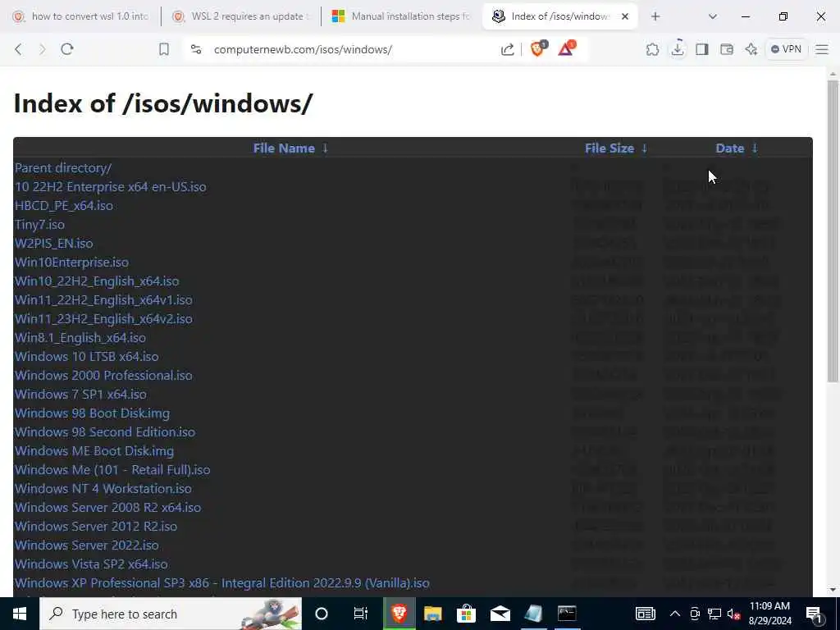This screenshot has height=630, width=840.
Task: Open Windows 7 SP1 x64.iso link
Action: (80, 395)
